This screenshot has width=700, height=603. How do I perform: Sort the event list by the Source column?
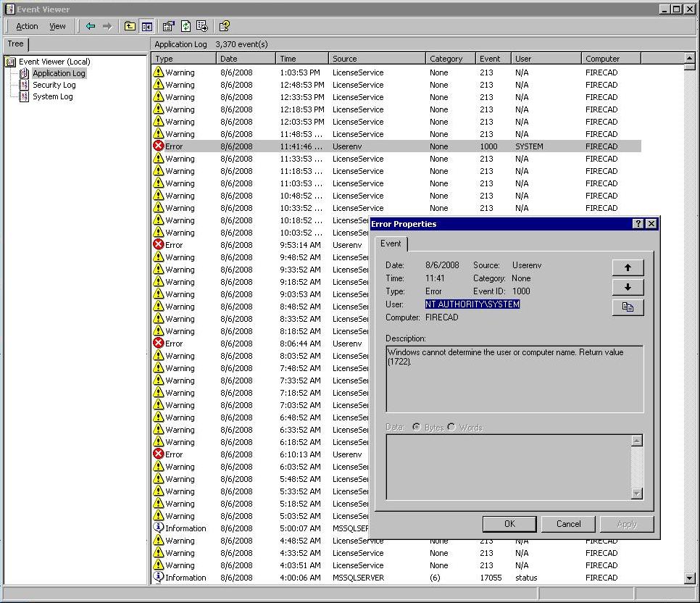[x=377, y=59]
